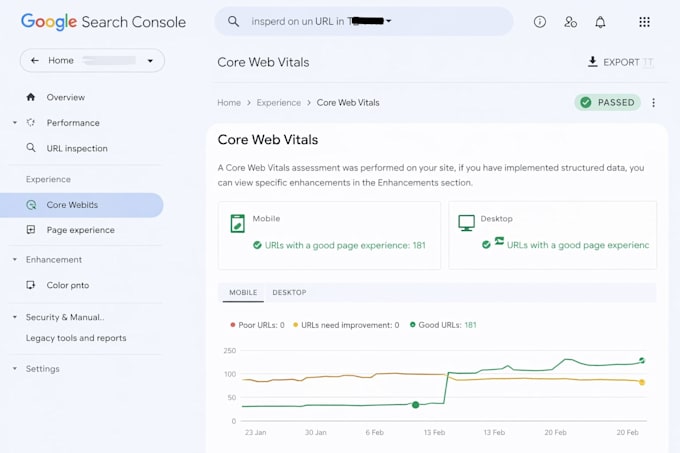This screenshot has width=680, height=453.
Task: Click the Desktop monitor icon
Action: [x=466, y=223]
